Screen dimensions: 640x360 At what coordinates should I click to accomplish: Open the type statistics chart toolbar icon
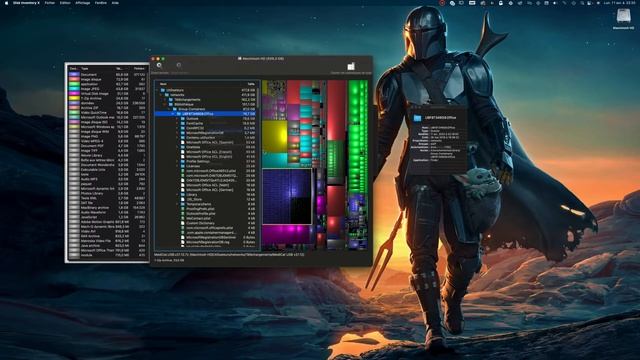click(x=351, y=66)
